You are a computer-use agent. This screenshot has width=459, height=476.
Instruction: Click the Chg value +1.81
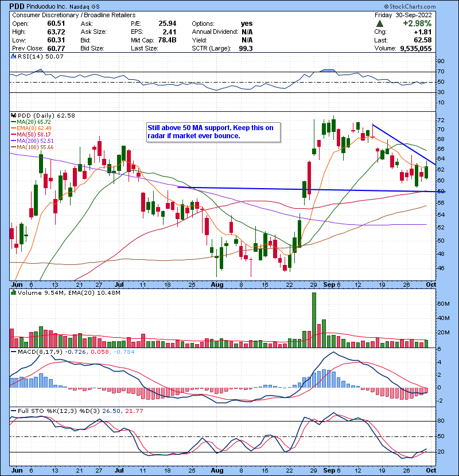(423, 32)
